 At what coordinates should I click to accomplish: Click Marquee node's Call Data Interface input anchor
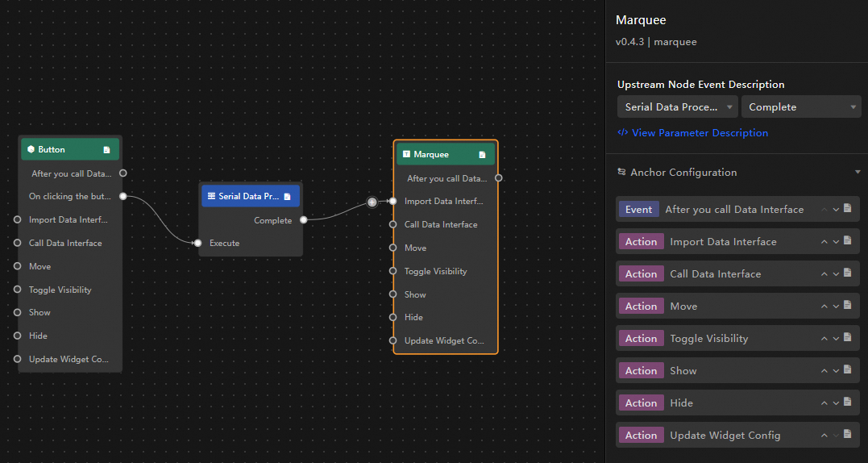392,225
